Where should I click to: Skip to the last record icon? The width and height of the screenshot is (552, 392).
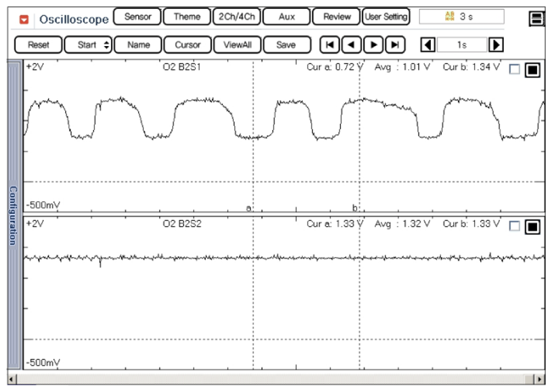395,45
